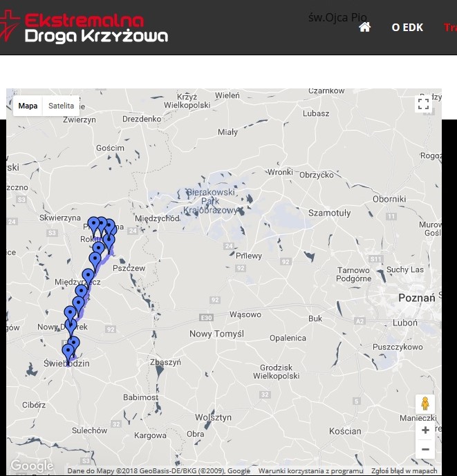Click the Międzychód town label
The height and width of the screenshot is (476, 457).
pos(157,218)
